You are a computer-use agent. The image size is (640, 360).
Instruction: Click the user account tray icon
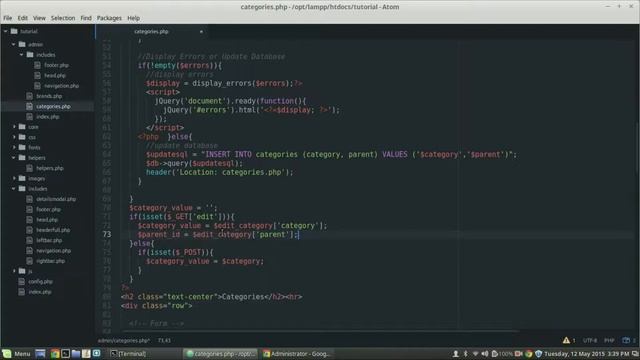456,353
